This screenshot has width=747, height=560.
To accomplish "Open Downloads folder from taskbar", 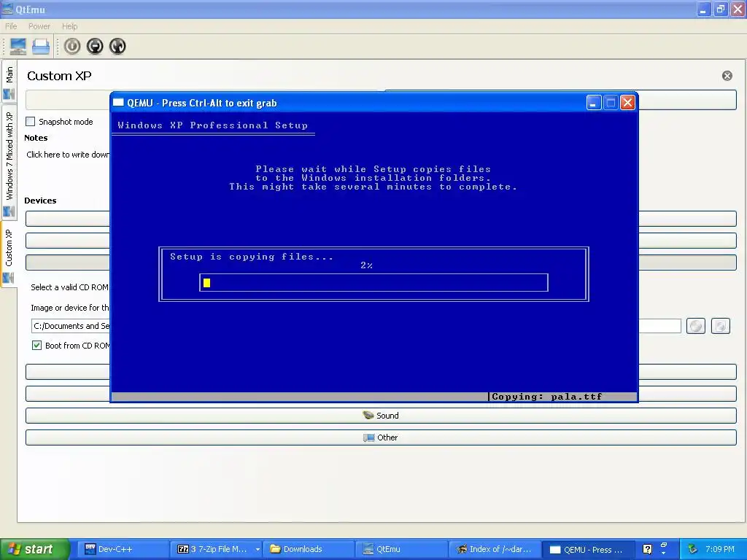I will pyautogui.click(x=309, y=549).
